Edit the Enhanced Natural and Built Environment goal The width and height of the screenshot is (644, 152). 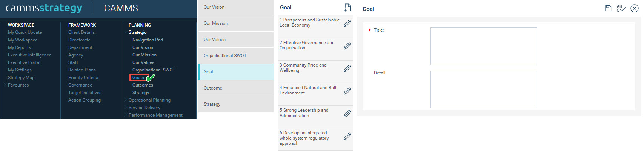(x=347, y=91)
